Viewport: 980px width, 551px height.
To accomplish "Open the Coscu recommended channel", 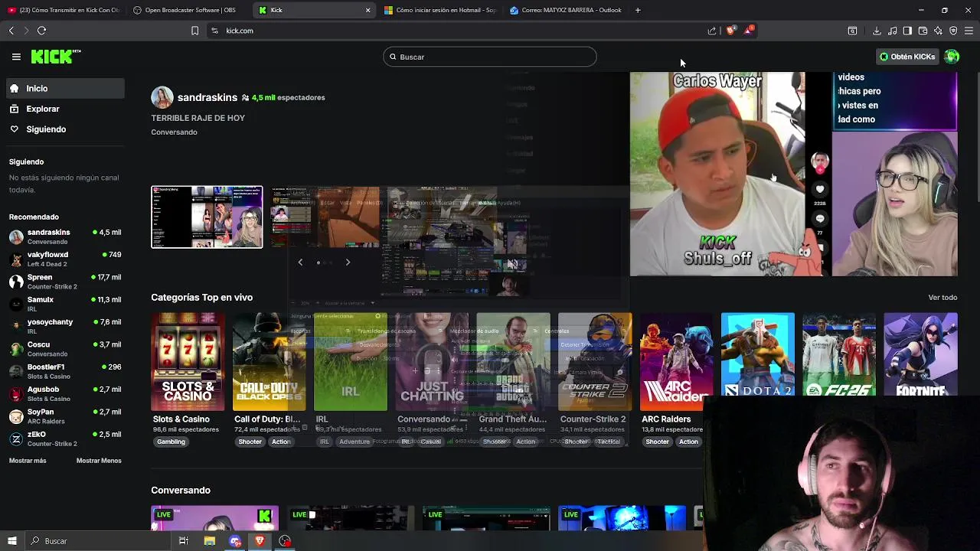I will click(x=64, y=349).
